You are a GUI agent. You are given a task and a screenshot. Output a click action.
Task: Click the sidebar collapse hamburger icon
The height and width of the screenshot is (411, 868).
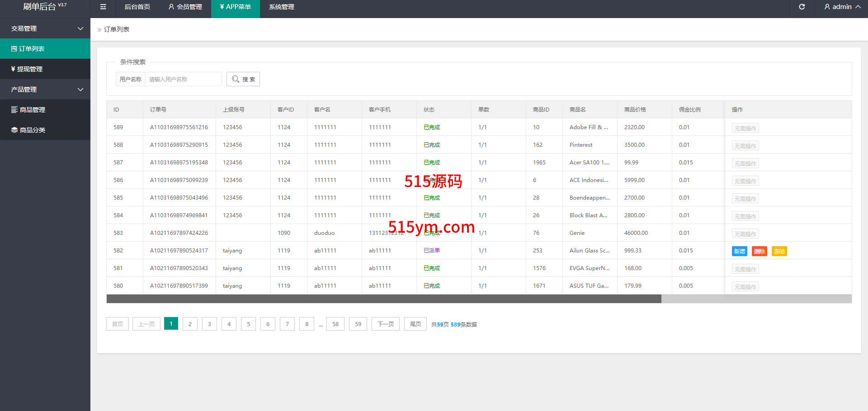[x=103, y=7]
